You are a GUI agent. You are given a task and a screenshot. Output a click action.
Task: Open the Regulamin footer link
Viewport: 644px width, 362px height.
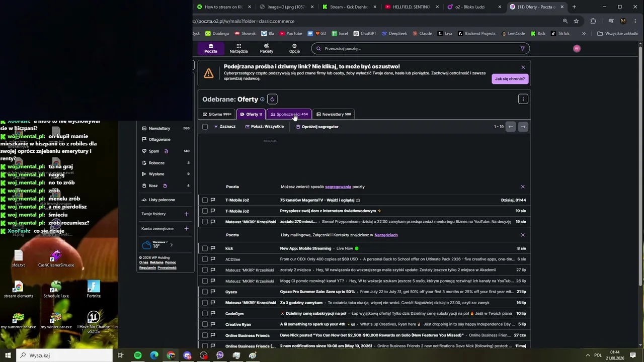point(147,268)
